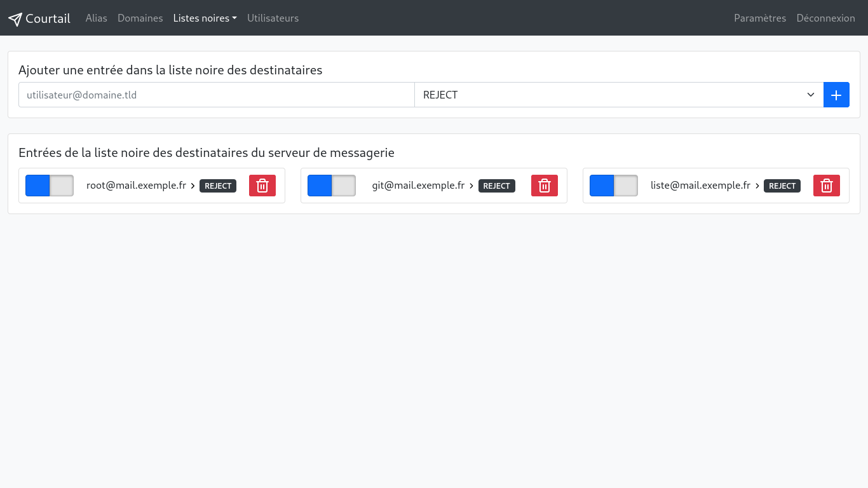Toggle the switch for git@mail.exemple.fr
Image resolution: width=868 pixels, height=488 pixels.
[x=332, y=186]
